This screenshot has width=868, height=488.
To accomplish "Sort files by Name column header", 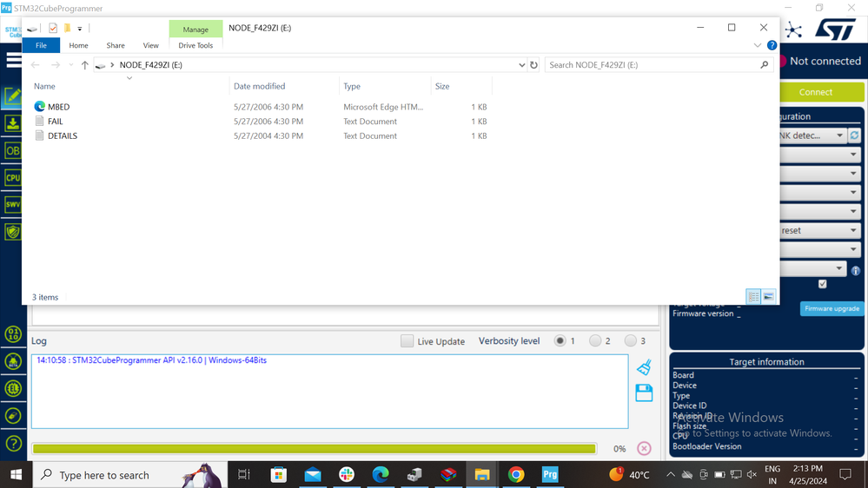I will 129,86.
